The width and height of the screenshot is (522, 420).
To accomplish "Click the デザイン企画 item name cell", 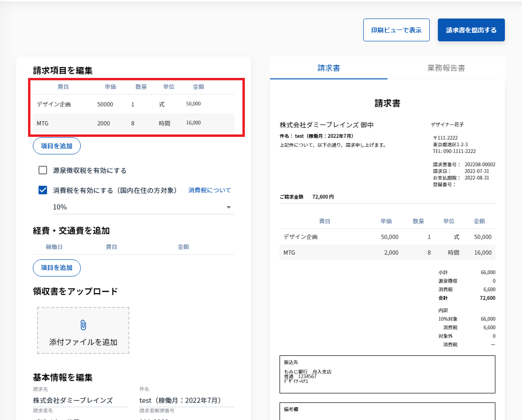I will (x=54, y=104).
